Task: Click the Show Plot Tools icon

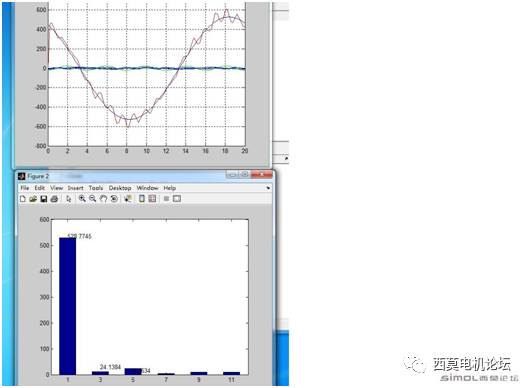Action: pos(177,199)
